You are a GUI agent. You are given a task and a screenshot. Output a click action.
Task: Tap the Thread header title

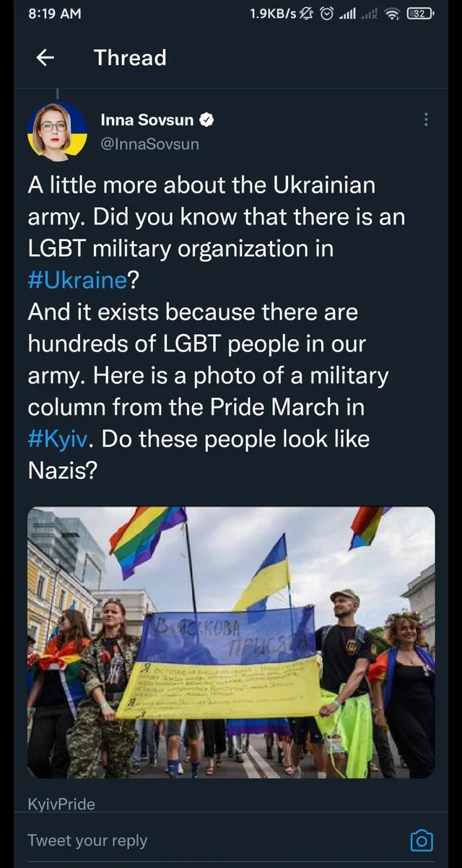pyautogui.click(x=130, y=58)
